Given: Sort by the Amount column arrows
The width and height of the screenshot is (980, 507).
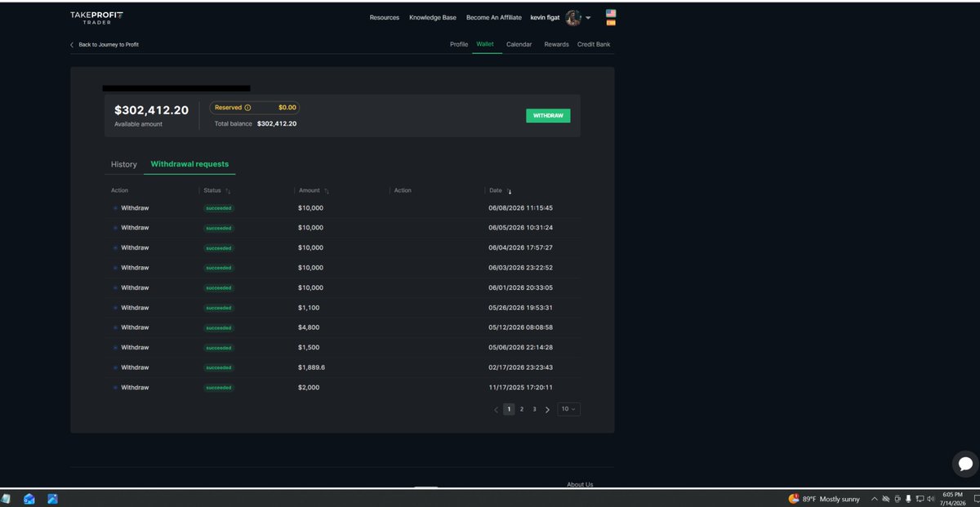Looking at the screenshot, I should click(327, 191).
